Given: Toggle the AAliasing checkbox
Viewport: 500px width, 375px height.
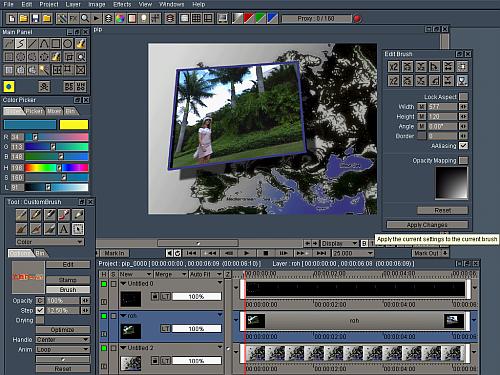Looking at the screenshot, I should (x=463, y=146).
